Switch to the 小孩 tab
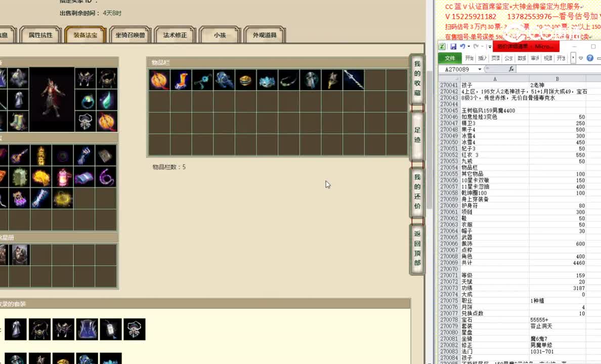Viewport: 601px width, 364px height. (x=220, y=35)
